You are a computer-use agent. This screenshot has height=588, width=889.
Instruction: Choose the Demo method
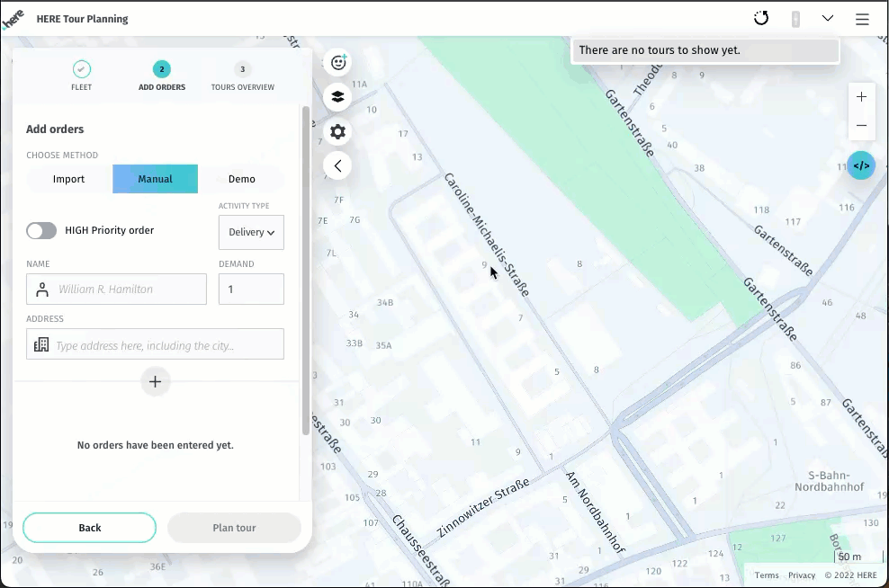[x=241, y=179]
